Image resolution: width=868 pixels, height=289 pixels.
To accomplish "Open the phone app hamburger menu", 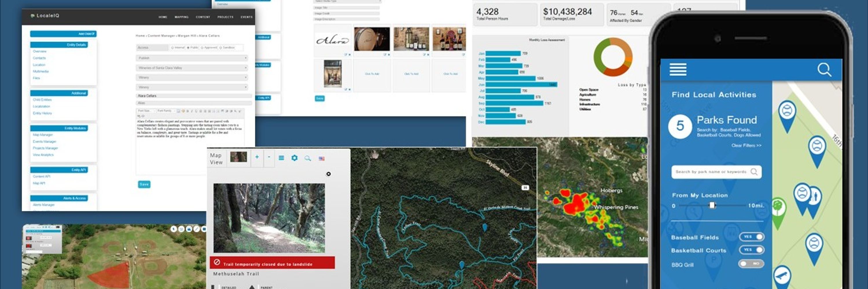I will click(x=678, y=69).
